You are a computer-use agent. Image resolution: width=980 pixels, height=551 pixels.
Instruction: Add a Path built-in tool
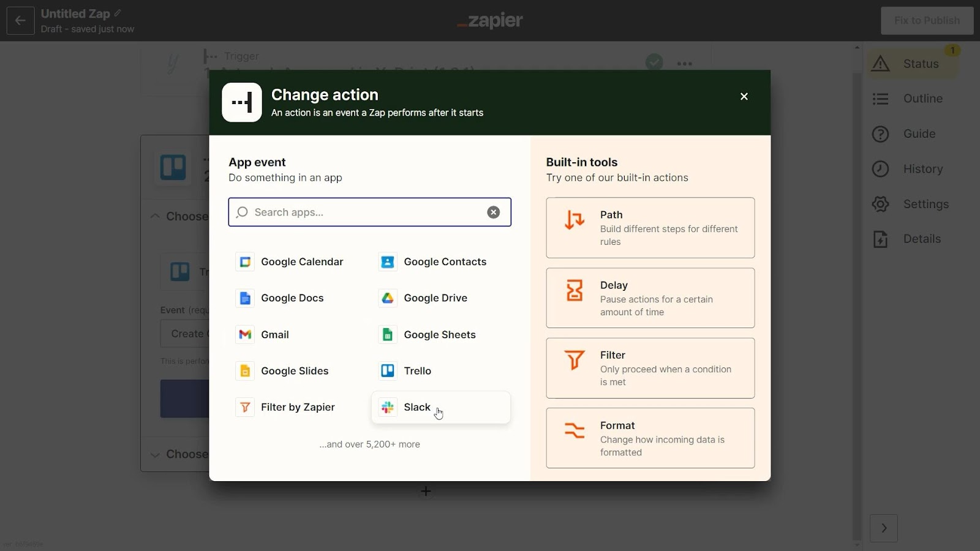pyautogui.click(x=650, y=228)
